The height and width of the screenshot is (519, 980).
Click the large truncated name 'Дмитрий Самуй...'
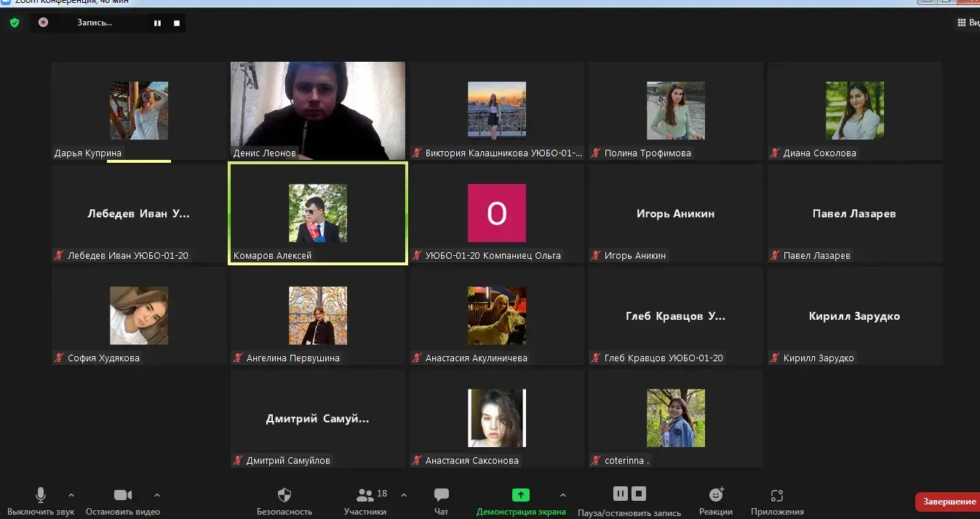(317, 419)
